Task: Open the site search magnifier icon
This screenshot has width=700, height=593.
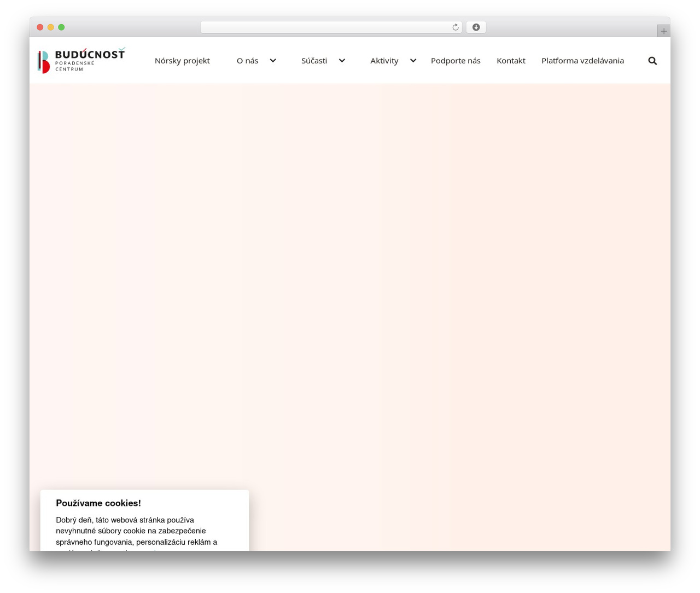Action: pos(652,61)
